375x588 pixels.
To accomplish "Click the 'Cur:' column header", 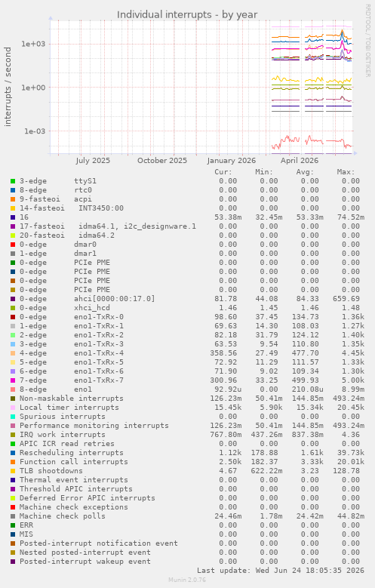I will (223, 172).
